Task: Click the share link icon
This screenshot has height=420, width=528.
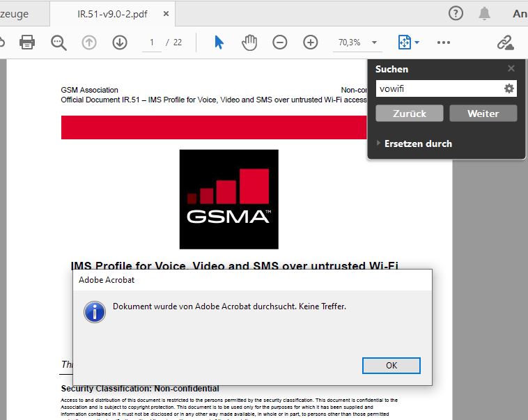Action: (505, 42)
